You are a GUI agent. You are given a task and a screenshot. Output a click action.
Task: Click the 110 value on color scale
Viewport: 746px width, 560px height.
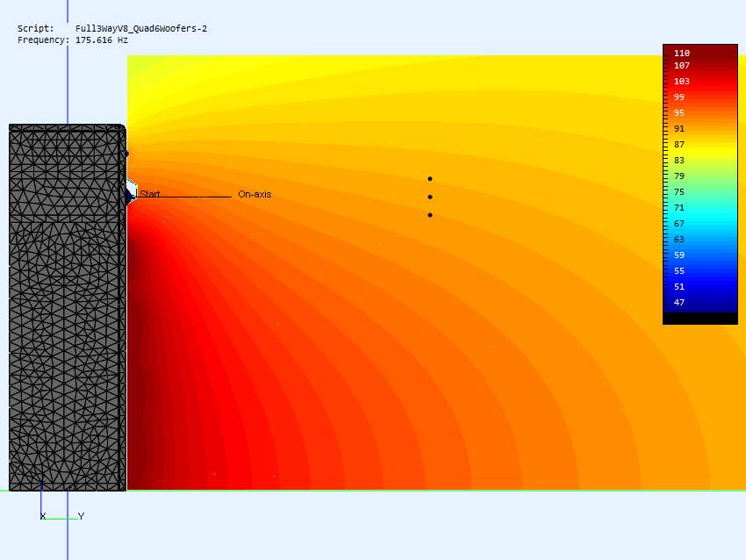pyautogui.click(x=682, y=53)
